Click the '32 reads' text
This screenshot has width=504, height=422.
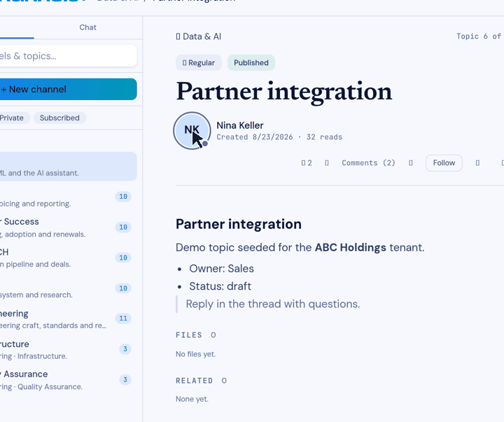324,137
